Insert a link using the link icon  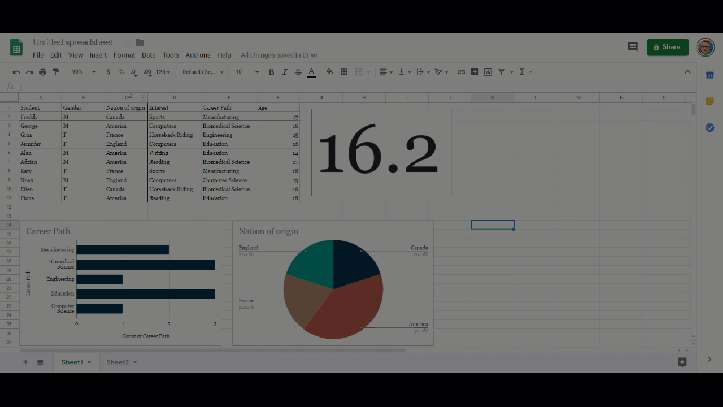coord(461,72)
